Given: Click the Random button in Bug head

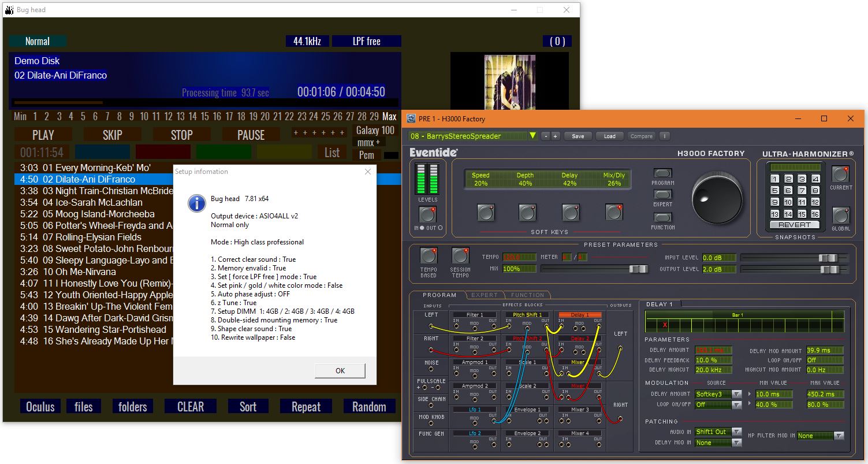Looking at the screenshot, I should (x=369, y=407).
